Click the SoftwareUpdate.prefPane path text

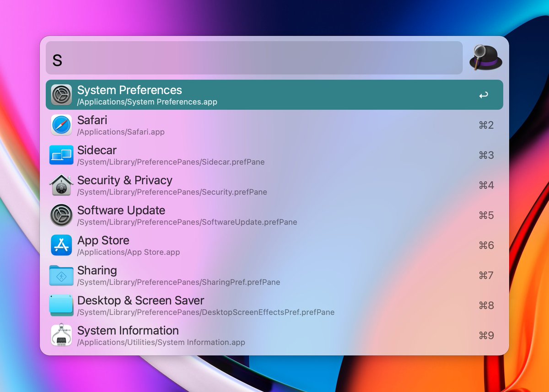pos(187,222)
